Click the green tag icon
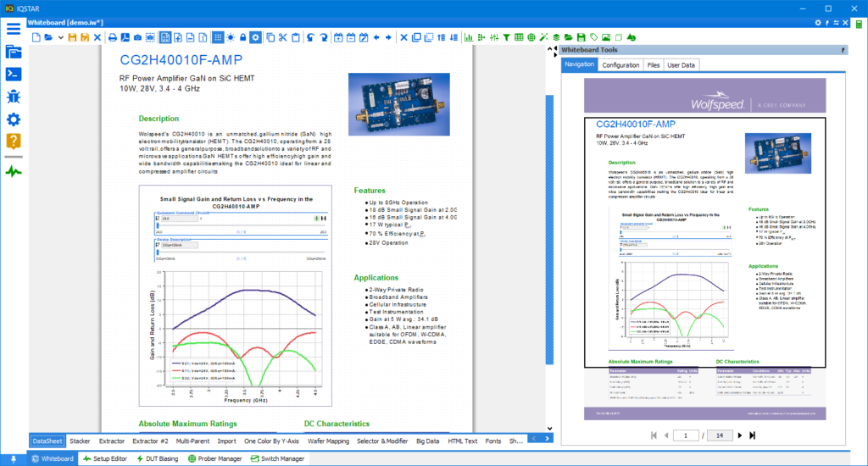Image resolution: width=868 pixels, height=466 pixels. tap(594, 37)
